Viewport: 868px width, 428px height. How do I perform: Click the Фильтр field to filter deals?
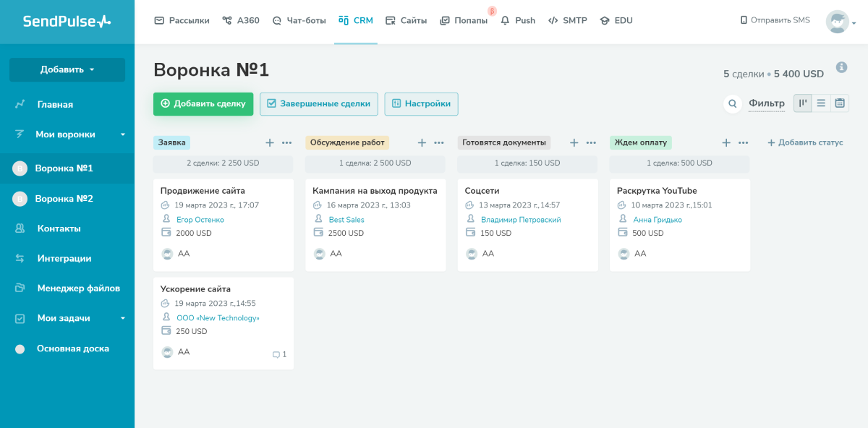pos(767,103)
